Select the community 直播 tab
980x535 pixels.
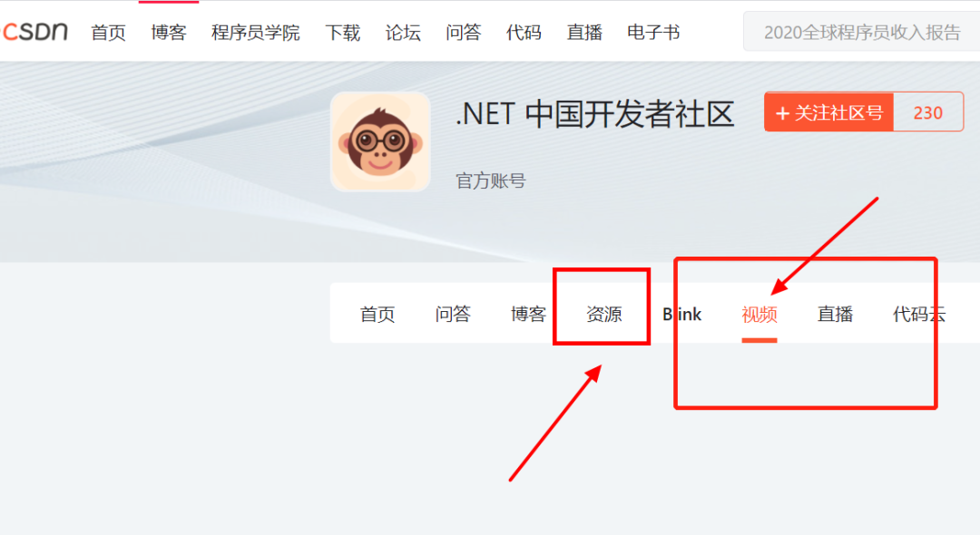835,314
